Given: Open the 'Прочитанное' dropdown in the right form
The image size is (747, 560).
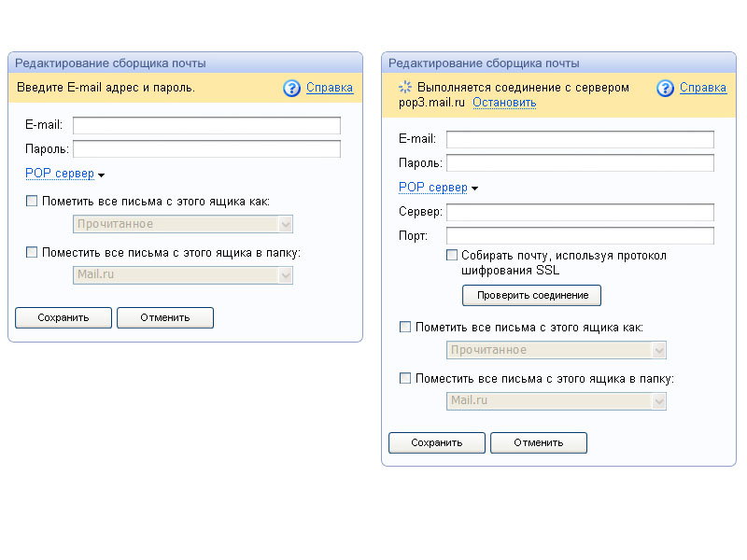Looking at the screenshot, I should [557, 350].
